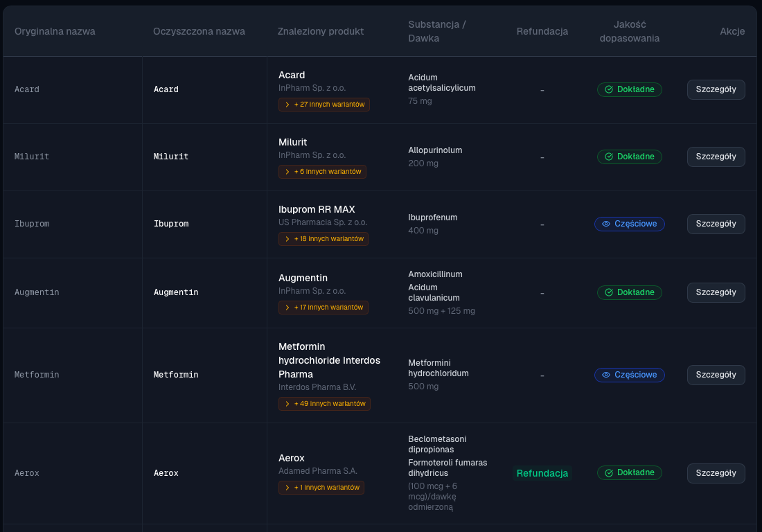
Task: Open Szczegóły for the Metformin row
Action: 716,375
